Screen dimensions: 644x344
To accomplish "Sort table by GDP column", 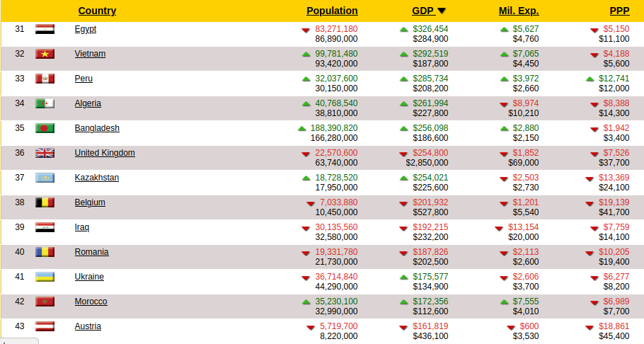I will 422,11.
